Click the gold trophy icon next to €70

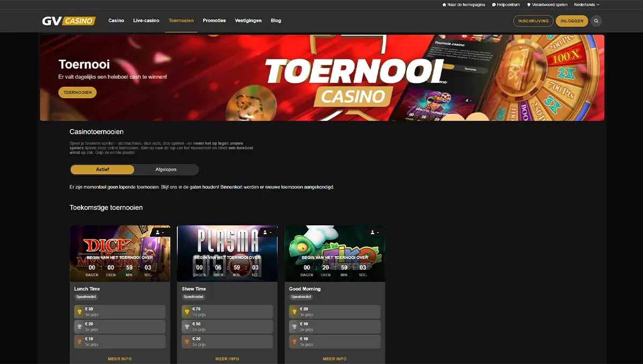pyautogui.click(x=187, y=312)
